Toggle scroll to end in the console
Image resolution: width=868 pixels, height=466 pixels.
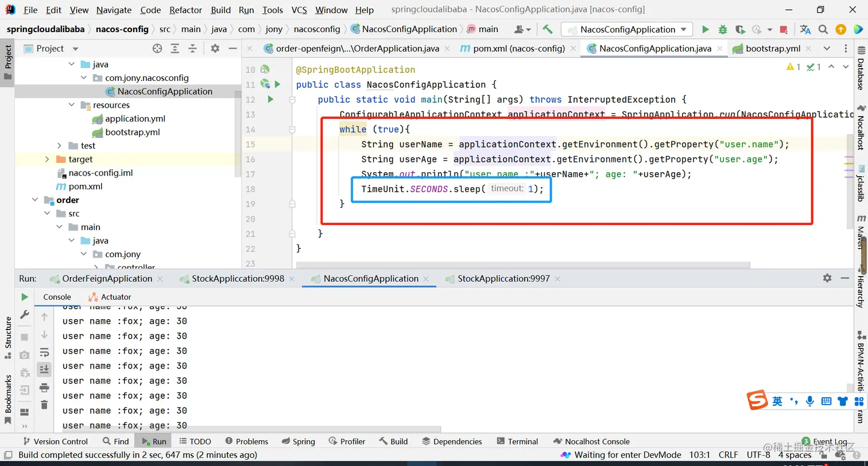(x=44, y=370)
